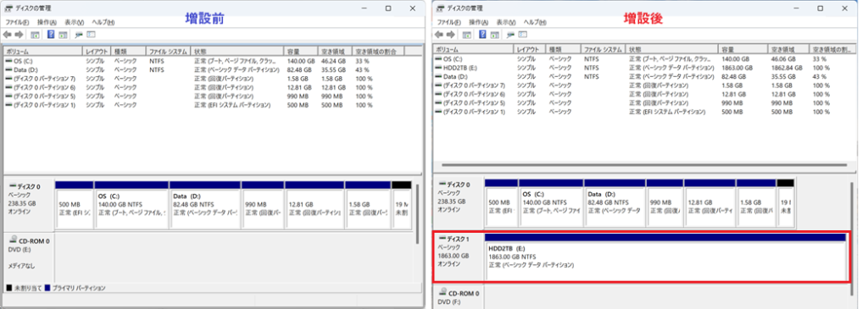This screenshot has width=868, height=309.
Task: Open Help icon in the 増設後 window toolbar
Action: tap(482, 35)
